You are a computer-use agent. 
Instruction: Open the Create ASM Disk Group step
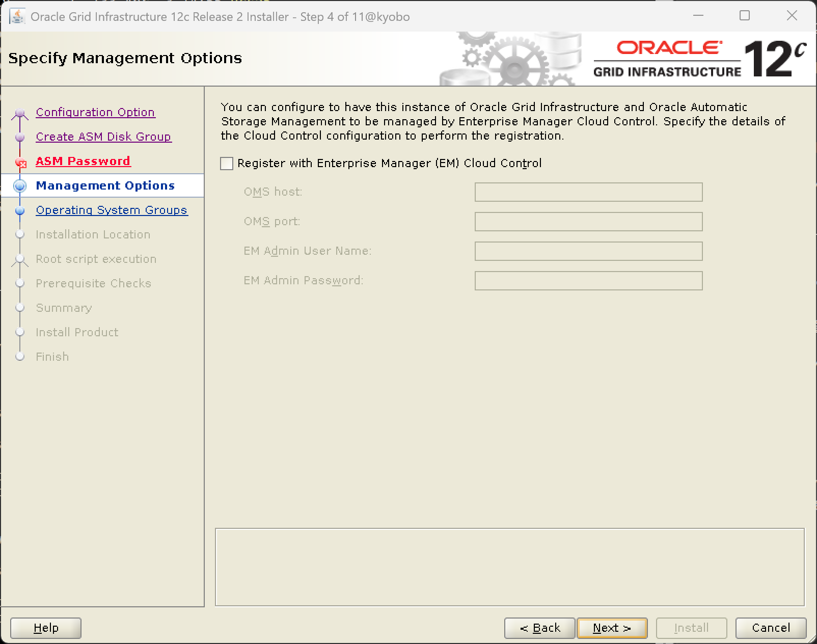click(103, 137)
